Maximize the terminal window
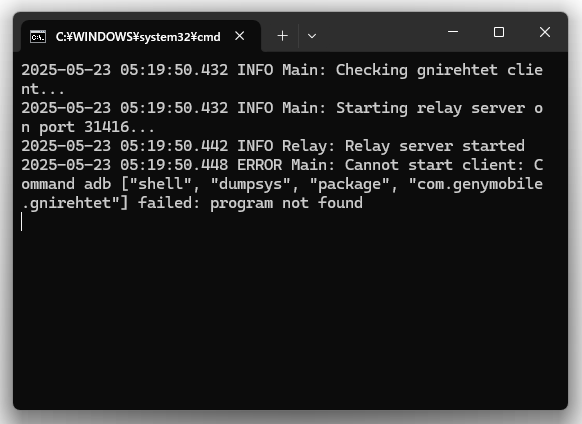 (x=499, y=32)
